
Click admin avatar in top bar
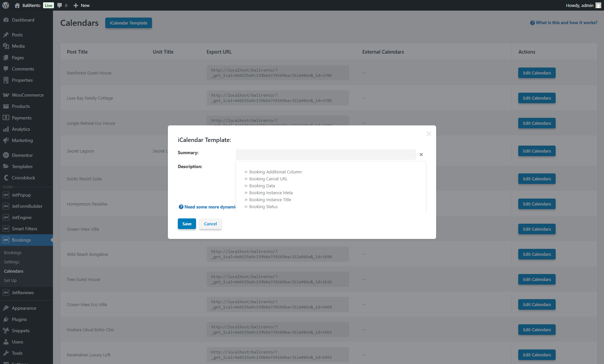pyautogui.click(x=598, y=5)
